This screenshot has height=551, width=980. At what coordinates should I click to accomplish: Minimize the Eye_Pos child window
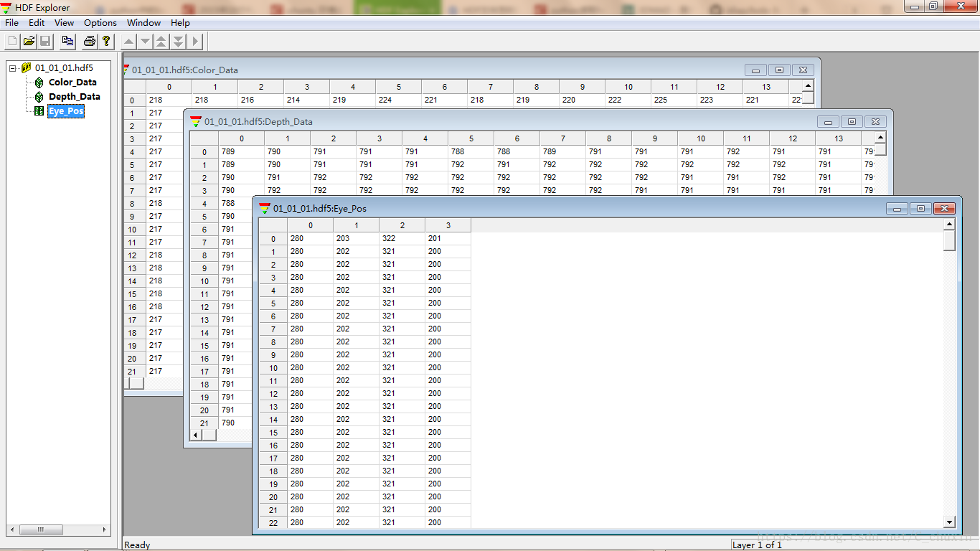point(897,209)
